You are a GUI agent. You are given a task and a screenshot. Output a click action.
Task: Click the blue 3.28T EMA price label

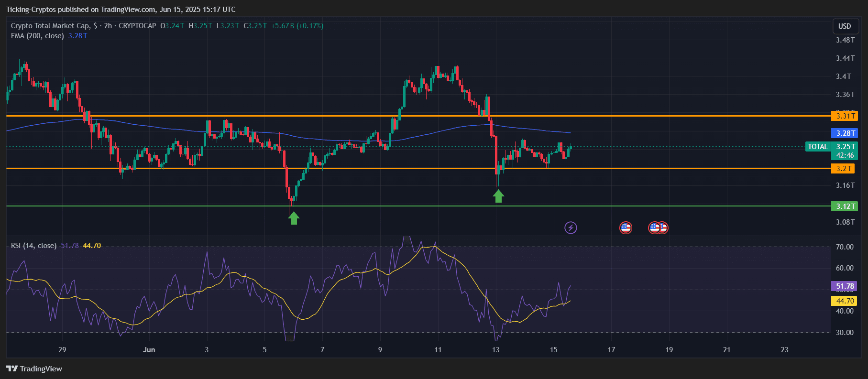click(845, 133)
